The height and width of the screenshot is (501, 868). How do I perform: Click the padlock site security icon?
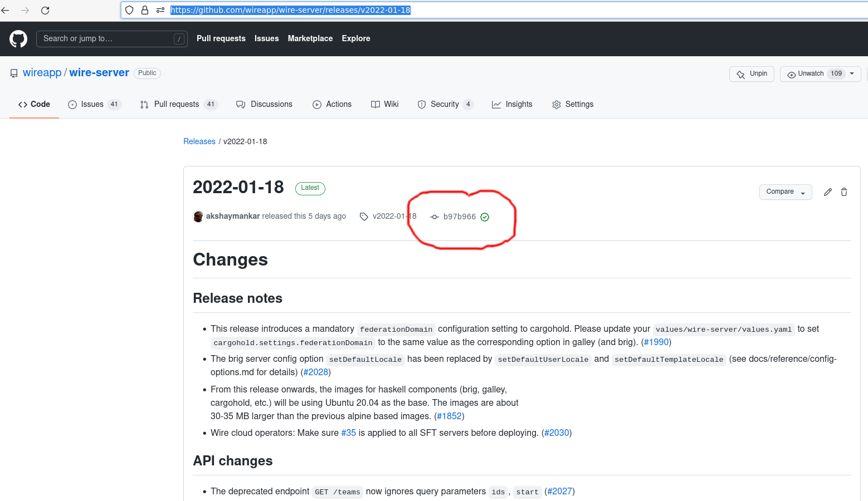pos(145,10)
